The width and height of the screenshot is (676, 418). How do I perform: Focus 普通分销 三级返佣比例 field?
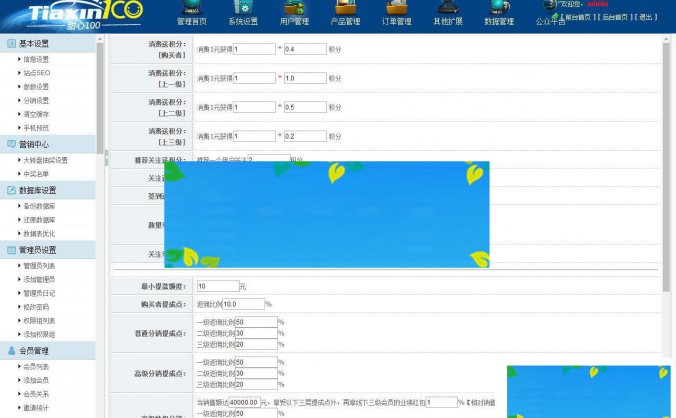pos(256,344)
